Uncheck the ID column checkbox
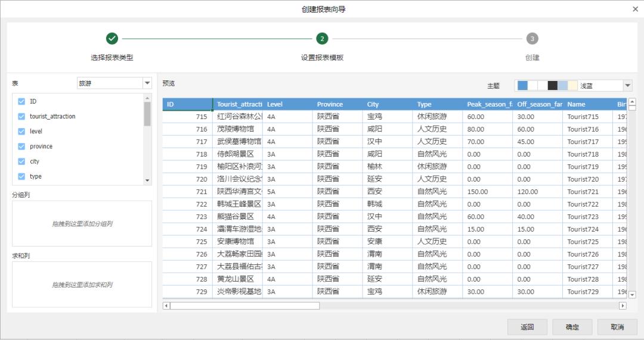The width and height of the screenshot is (644, 340). [x=22, y=101]
